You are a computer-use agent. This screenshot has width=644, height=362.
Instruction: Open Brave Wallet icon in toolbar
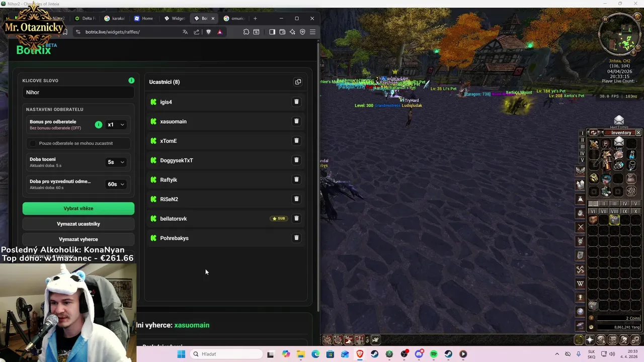pos(282,32)
